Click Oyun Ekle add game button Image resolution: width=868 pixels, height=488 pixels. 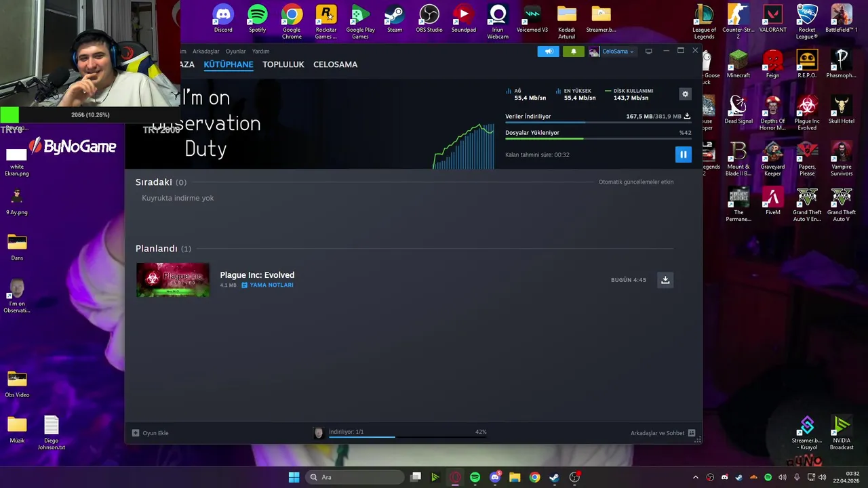151,433
